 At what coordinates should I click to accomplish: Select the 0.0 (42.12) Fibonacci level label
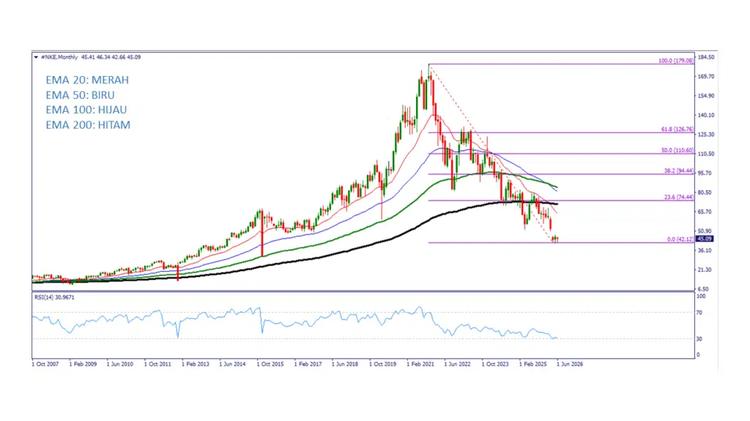click(x=680, y=239)
